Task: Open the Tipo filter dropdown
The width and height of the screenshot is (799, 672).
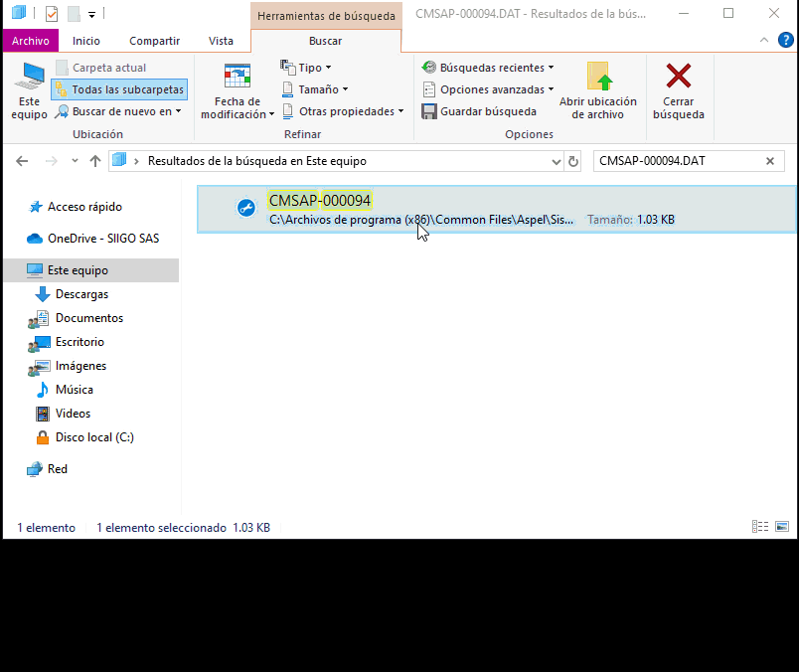Action: pos(306,68)
